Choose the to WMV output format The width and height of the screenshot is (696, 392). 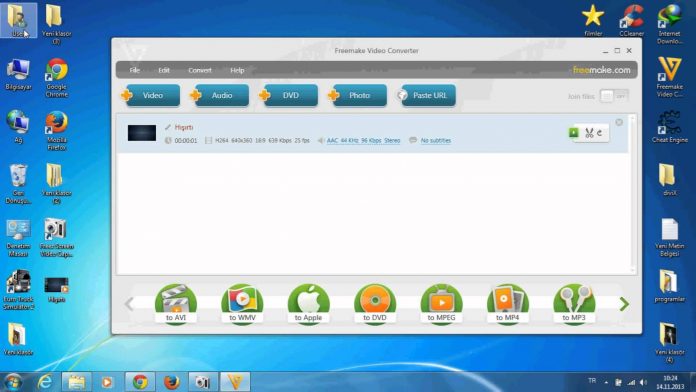click(x=242, y=304)
